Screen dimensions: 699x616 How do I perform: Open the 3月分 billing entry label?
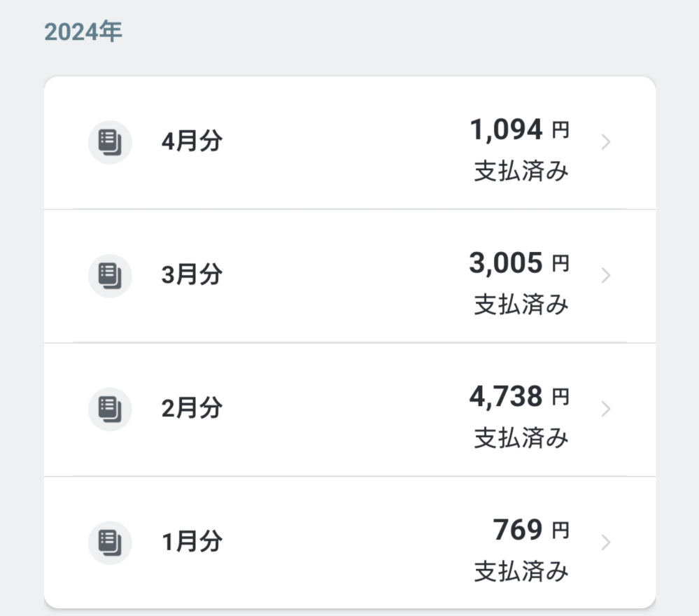coord(192,275)
